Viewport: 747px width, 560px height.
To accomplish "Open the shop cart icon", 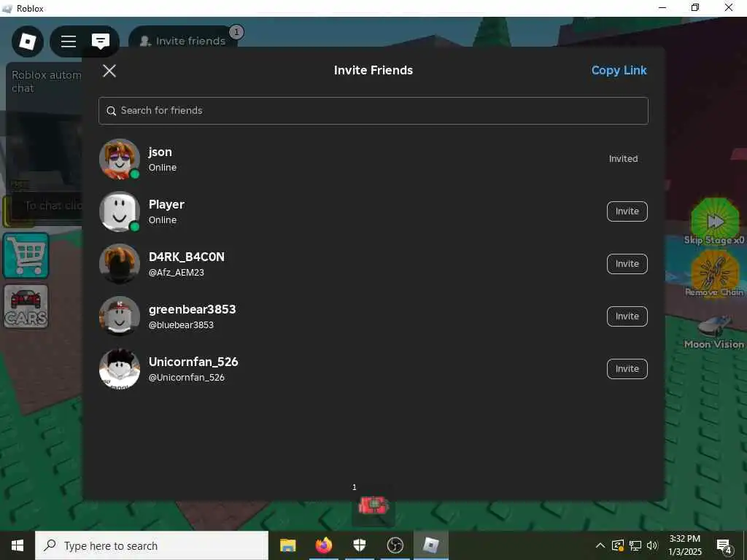I will click(x=26, y=256).
